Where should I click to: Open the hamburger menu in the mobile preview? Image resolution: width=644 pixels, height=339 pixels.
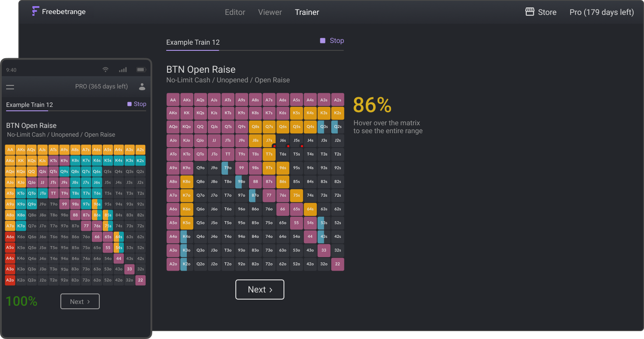[x=10, y=87]
